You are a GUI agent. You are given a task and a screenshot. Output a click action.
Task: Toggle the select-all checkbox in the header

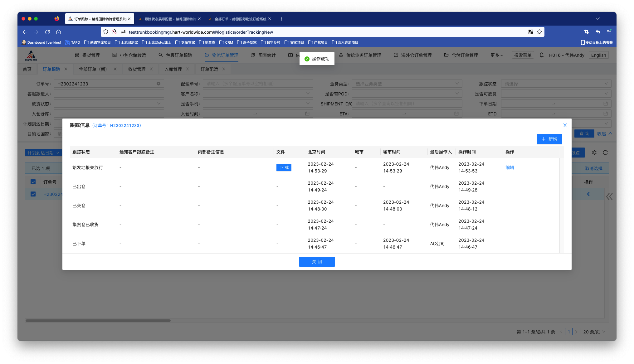pyautogui.click(x=33, y=182)
